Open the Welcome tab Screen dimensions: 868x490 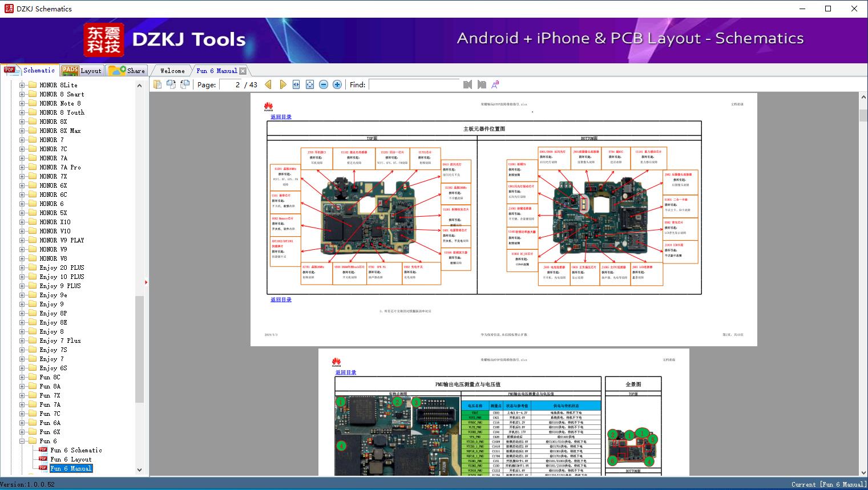click(x=172, y=71)
